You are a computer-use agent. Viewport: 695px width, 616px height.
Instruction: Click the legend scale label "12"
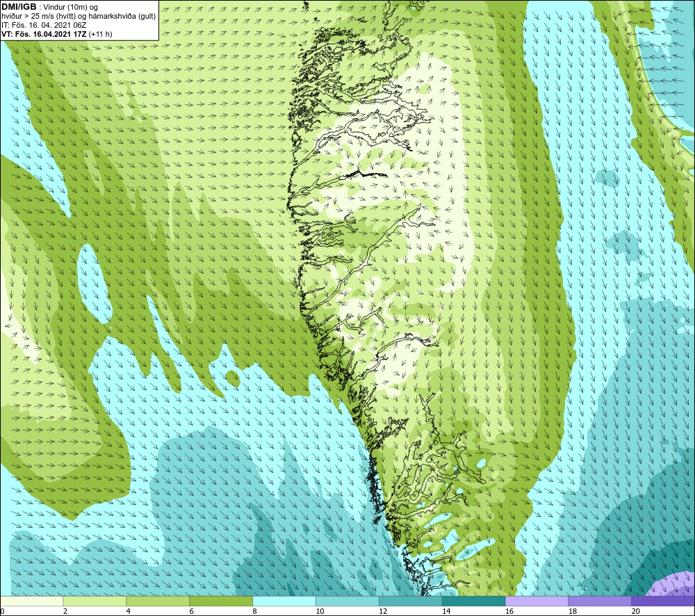click(x=383, y=611)
